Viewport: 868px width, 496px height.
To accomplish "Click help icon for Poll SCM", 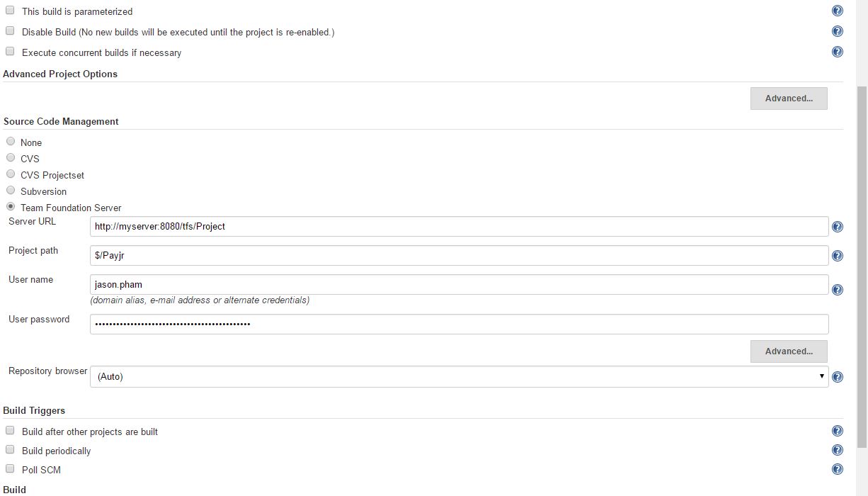I will coord(838,469).
